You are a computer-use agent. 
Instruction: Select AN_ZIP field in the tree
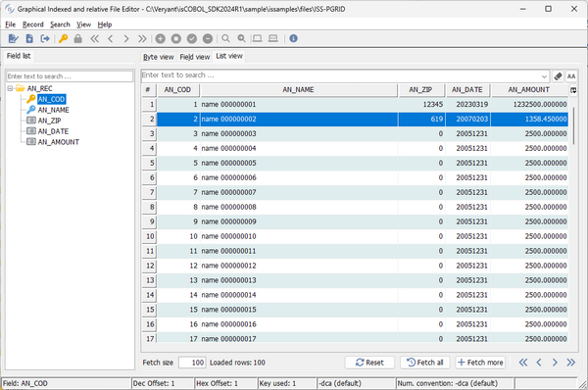49,121
